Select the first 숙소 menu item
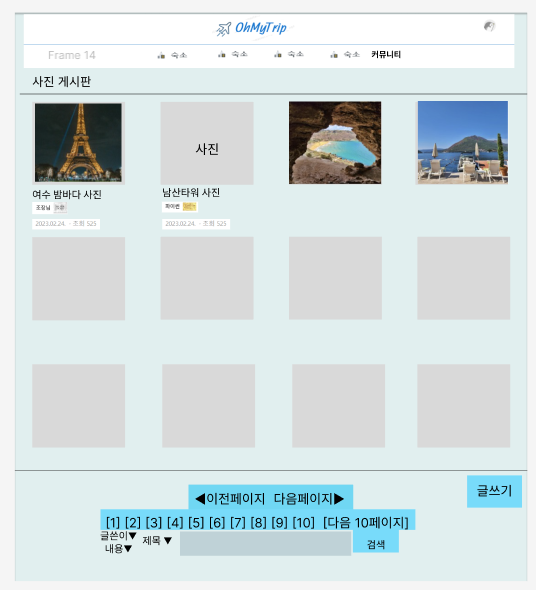Screen dimensions: 536x590 click(x=172, y=55)
